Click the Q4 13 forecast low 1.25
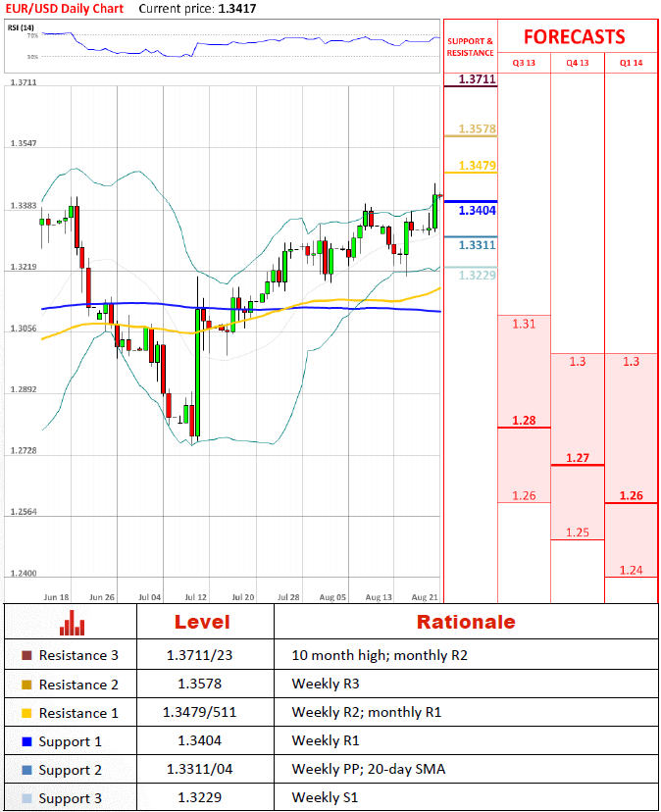Image resolution: width=661 pixels, height=812 pixels. 578,533
